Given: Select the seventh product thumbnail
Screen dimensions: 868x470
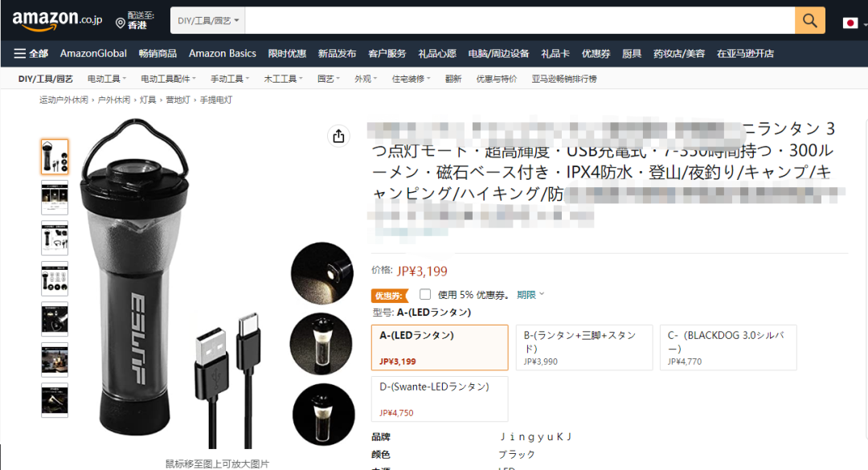Looking at the screenshot, I should click(55, 399).
